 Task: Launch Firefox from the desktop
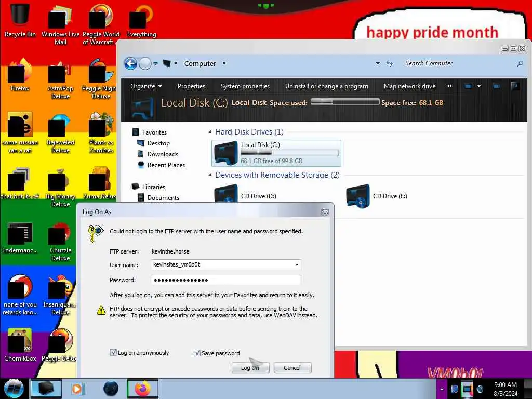coord(20,75)
